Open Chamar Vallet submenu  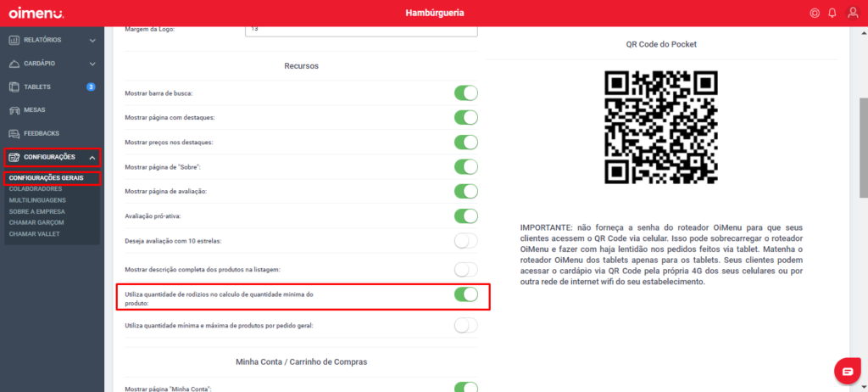(34, 233)
